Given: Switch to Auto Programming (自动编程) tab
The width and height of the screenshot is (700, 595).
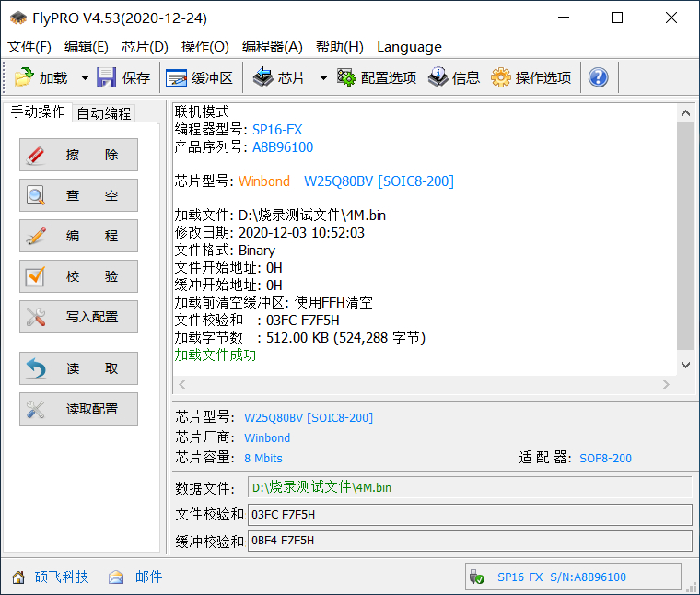Looking at the screenshot, I should coord(104,113).
